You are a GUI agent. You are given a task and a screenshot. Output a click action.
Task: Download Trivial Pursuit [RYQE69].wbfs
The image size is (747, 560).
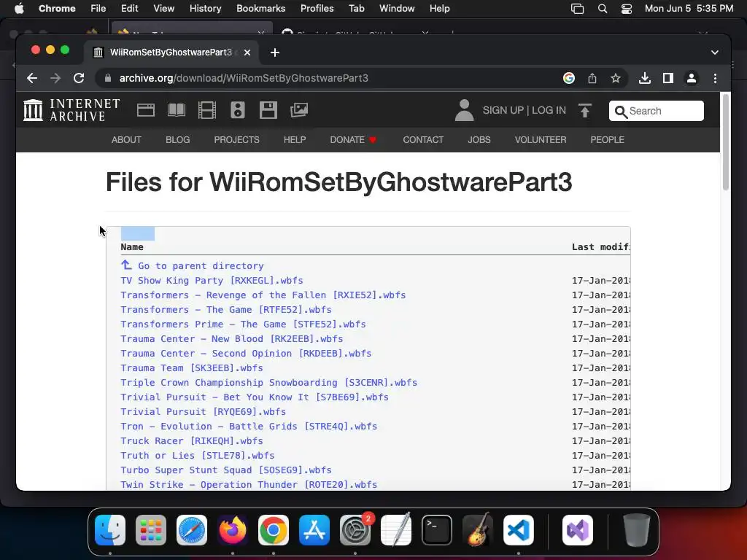(203, 411)
